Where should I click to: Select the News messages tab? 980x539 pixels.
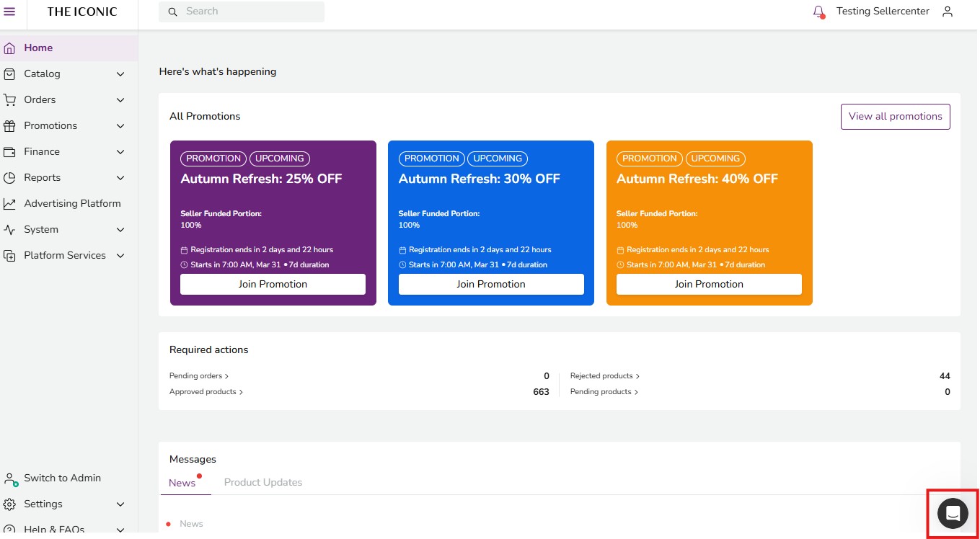182,484
